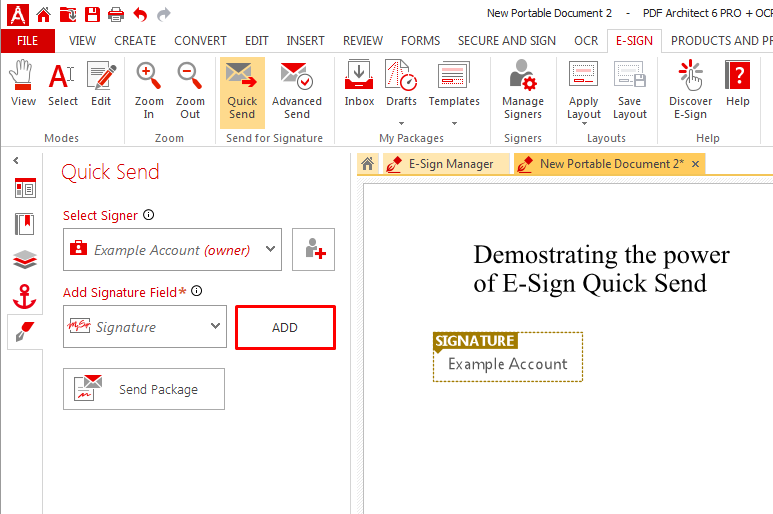Open the layers sidebar panel
The width and height of the screenshot is (773, 514).
pos(25,260)
